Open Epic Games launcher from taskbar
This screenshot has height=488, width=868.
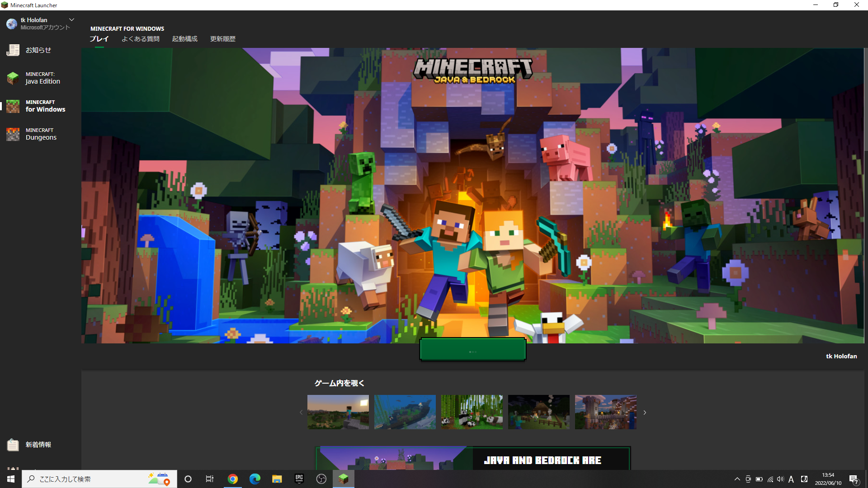point(299,479)
